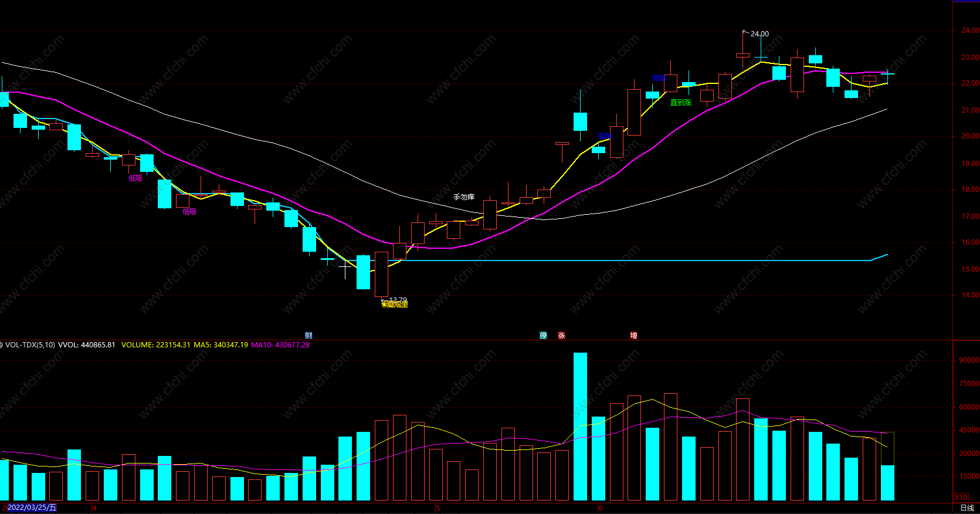
Task: Select the VOLUME: 223154.31 value
Action: (x=156, y=345)
